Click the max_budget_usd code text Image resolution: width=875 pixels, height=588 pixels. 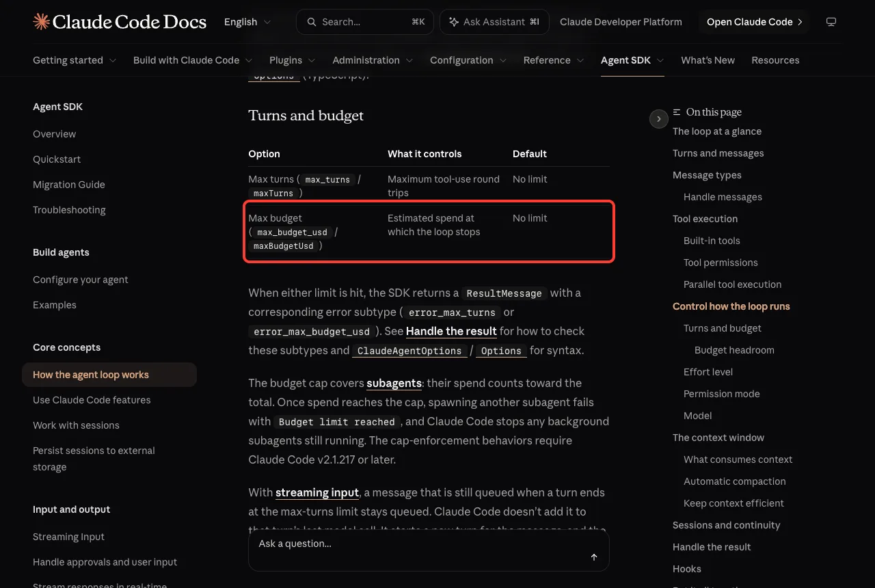click(292, 232)
